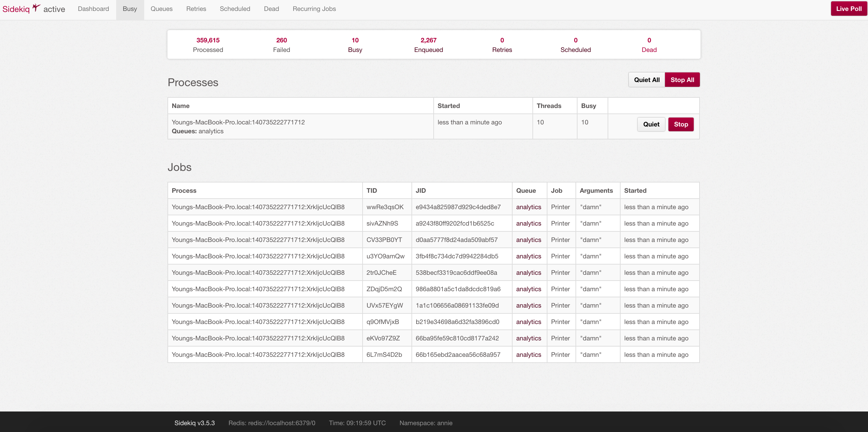Open the Dashboard tab
Viewport: 868px width, 432px height.
(93, 9)
